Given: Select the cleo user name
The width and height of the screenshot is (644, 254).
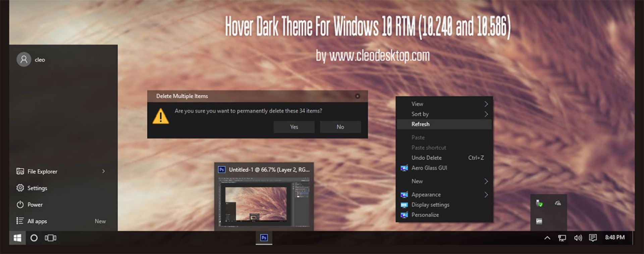Looking at the screenshot, I should (x=40, y=60).
